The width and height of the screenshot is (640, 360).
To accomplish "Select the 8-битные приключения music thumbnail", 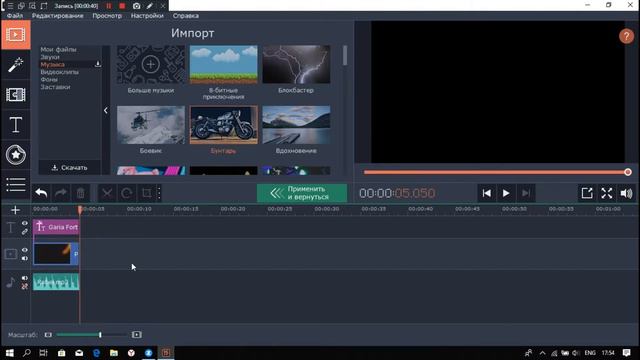I will point(223,64).
